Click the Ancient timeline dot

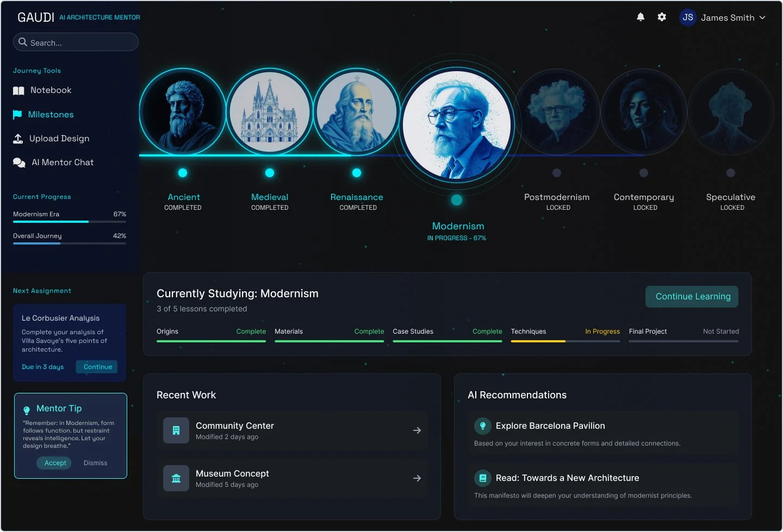click(183, 173)
